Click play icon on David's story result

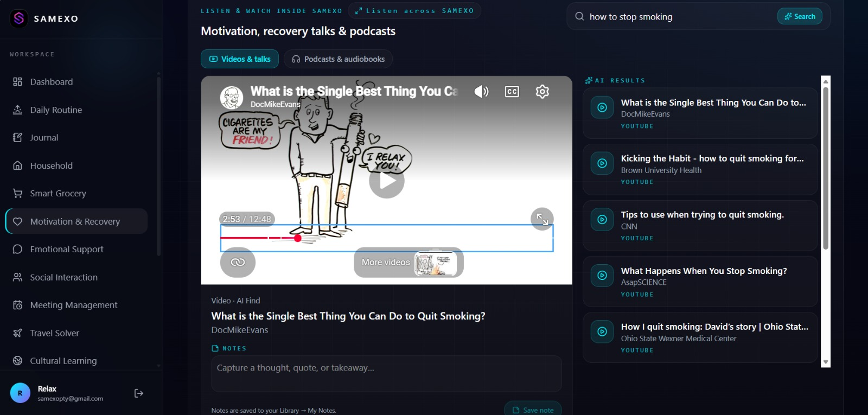point(602,331)
